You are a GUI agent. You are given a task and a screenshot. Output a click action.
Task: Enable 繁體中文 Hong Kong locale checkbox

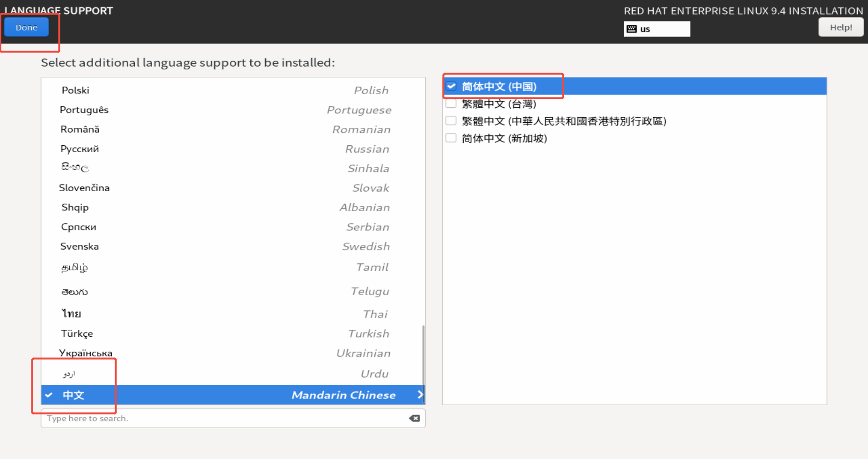pos(451,121)
